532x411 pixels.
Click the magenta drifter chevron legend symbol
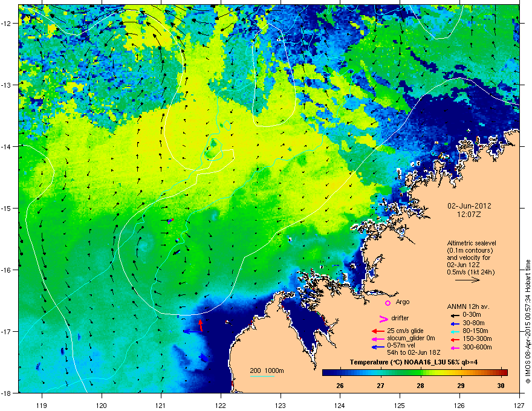(383, 319)
